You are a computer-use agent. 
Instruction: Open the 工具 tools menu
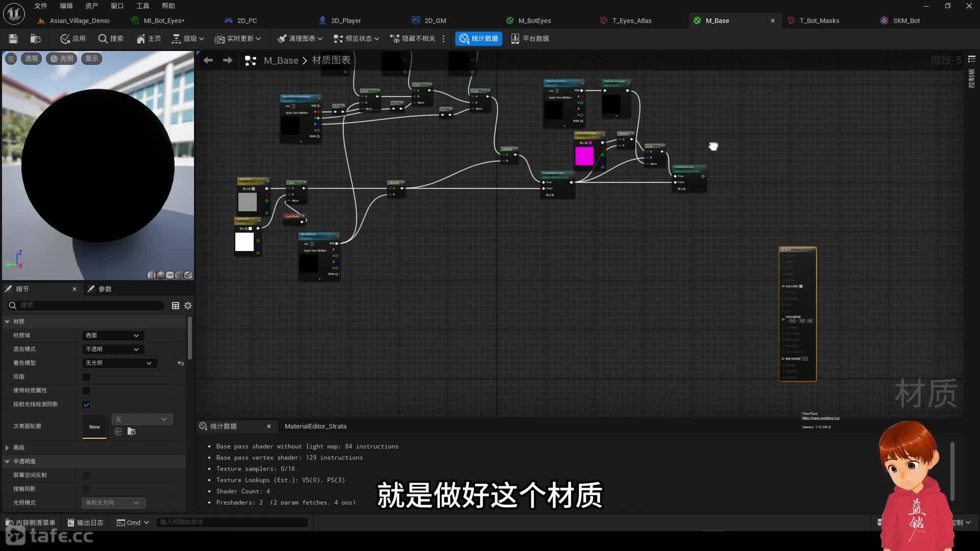point(143,6)
